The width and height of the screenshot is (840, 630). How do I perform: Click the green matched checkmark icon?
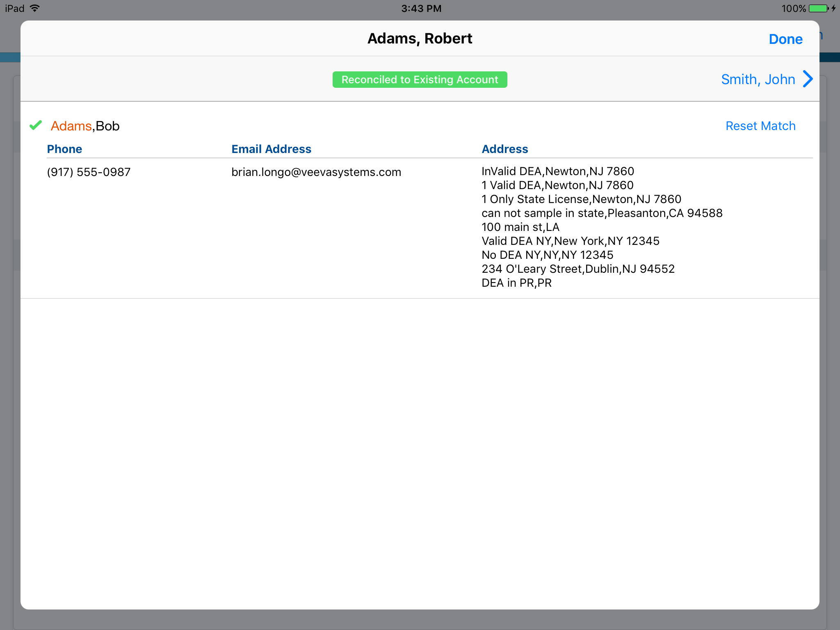pyautogui.click(x=36, y=125)
